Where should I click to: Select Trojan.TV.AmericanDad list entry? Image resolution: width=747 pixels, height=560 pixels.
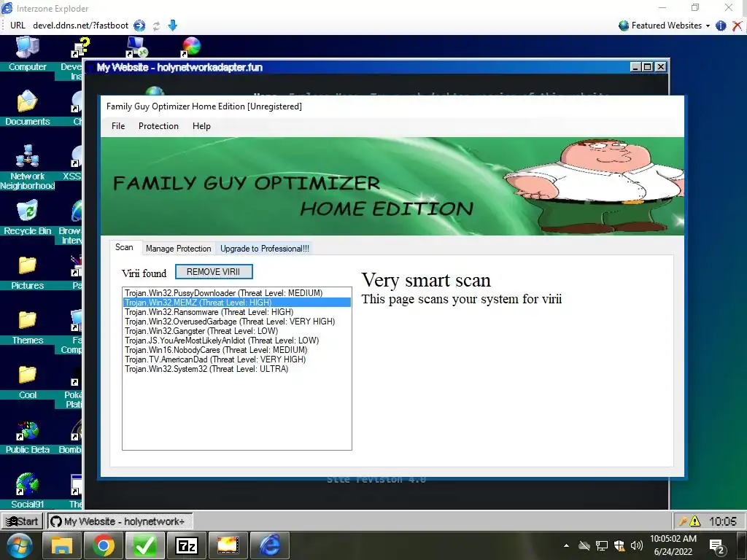click(237, 359)
